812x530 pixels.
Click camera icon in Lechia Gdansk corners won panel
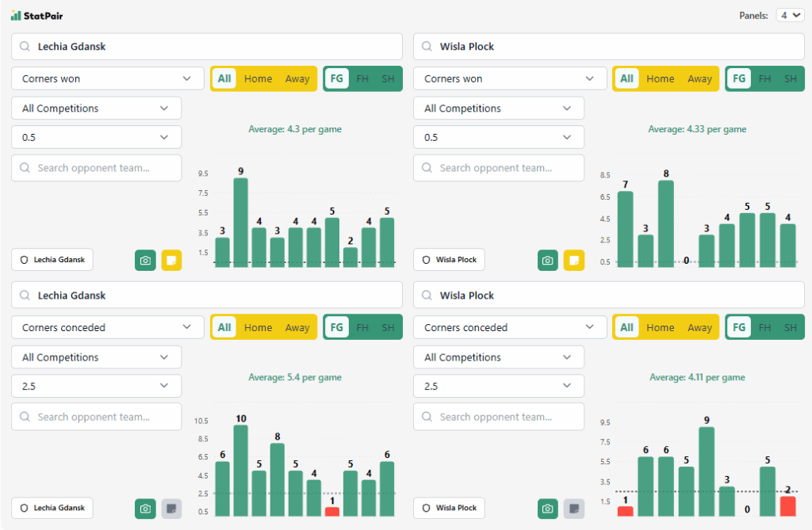145,260
